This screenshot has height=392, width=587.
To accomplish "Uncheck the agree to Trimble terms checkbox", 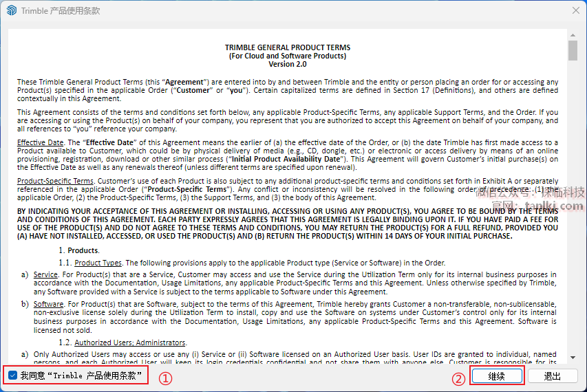I will click(x=12, y=375).
